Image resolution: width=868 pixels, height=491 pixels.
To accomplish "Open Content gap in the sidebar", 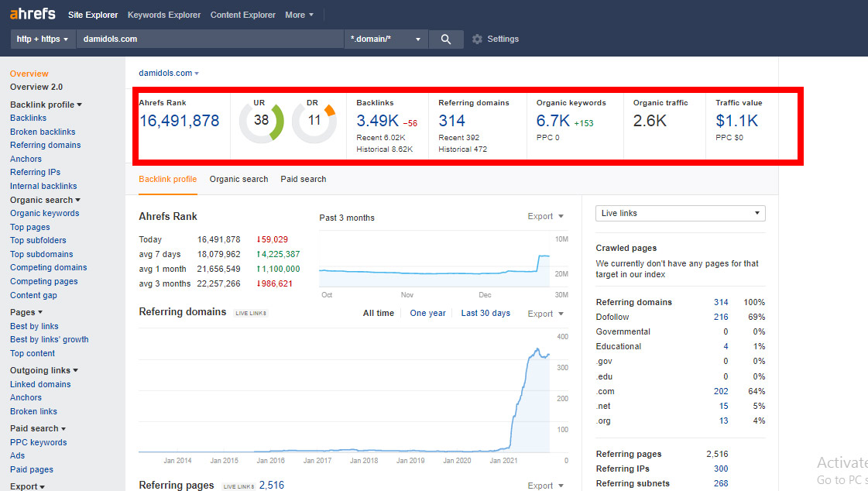I will (x=33, y=295).
